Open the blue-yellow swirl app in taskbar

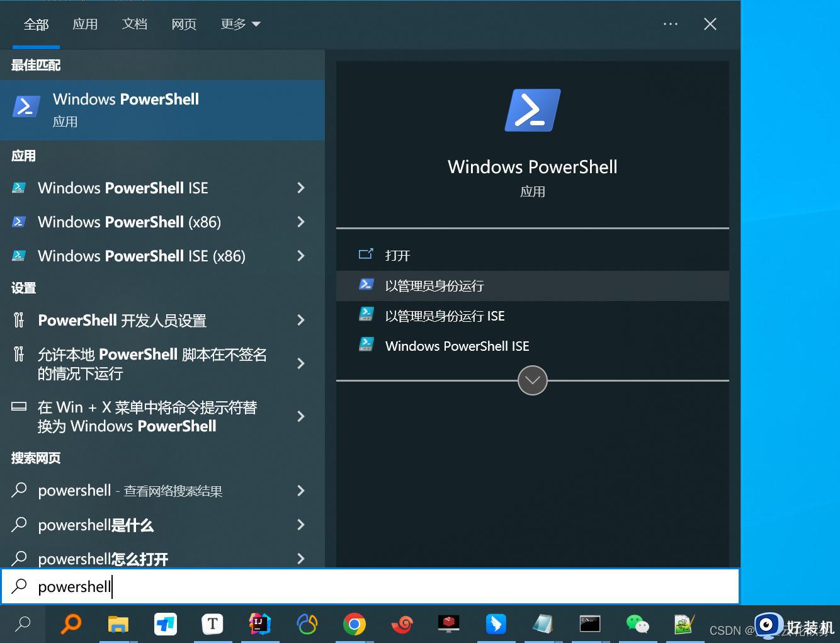click(307, 624)
